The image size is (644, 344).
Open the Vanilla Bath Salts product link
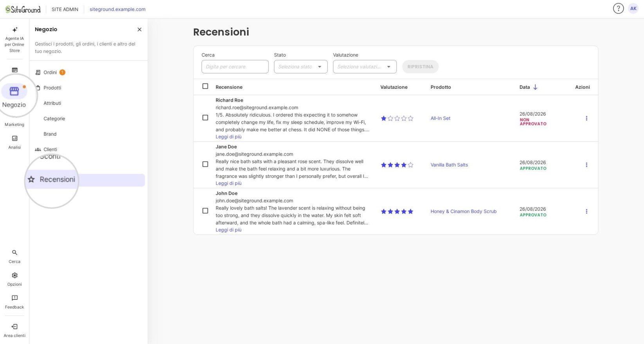pyautogui.click(x=449, y=165)
